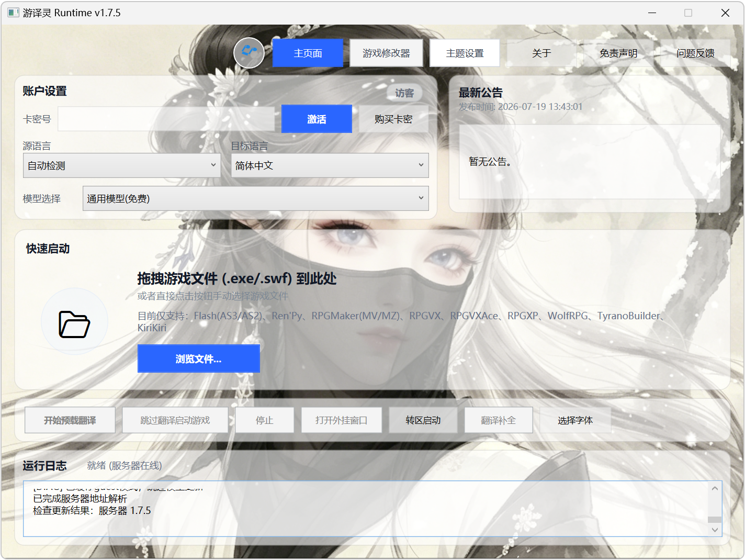Open the 免责声明 tab
This screenshot has width=745, height=560.
(x=618, y=53)
